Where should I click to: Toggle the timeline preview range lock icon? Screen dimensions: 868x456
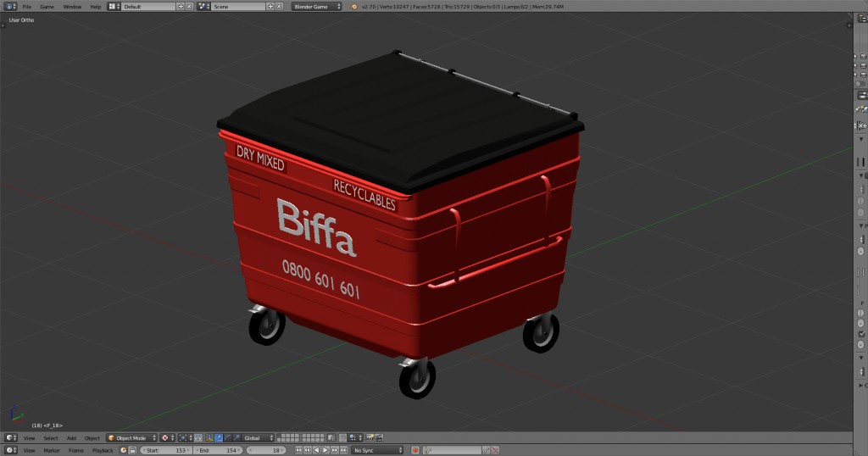tap(132, 450)
